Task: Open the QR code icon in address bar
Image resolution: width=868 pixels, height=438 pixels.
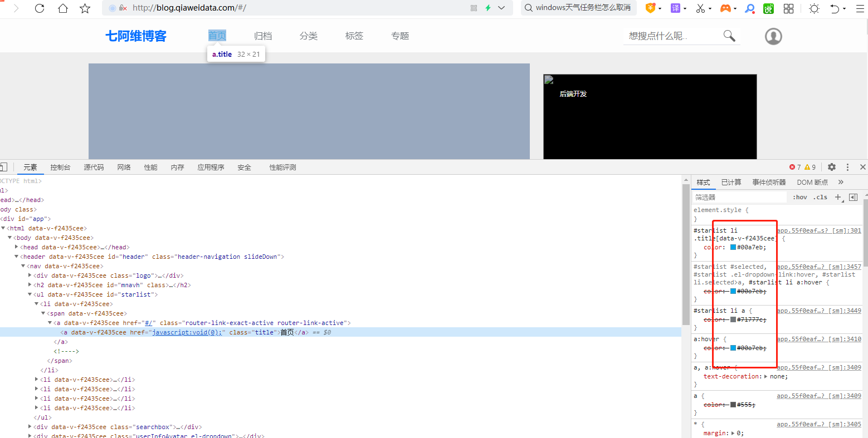Action: point(474,8)
